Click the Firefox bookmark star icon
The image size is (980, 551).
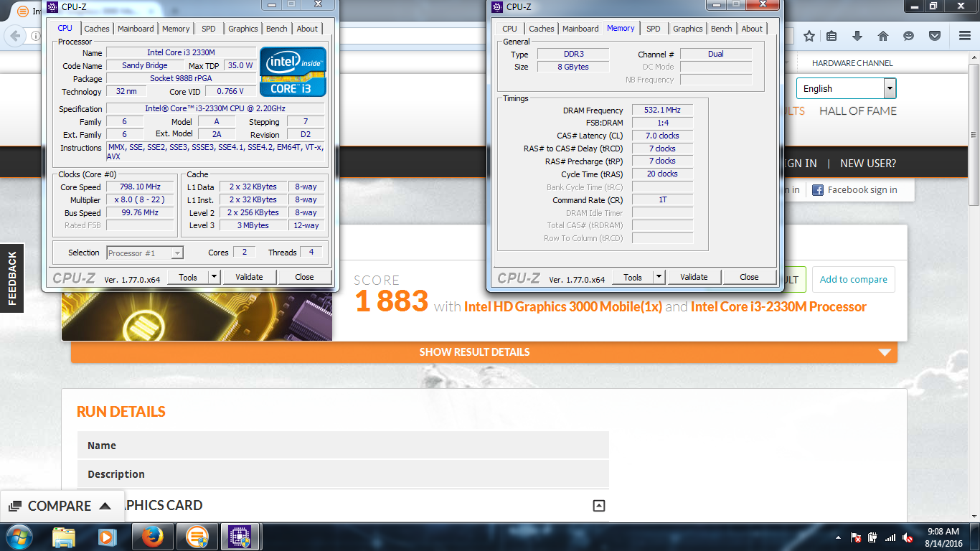(x=809, y=36)
